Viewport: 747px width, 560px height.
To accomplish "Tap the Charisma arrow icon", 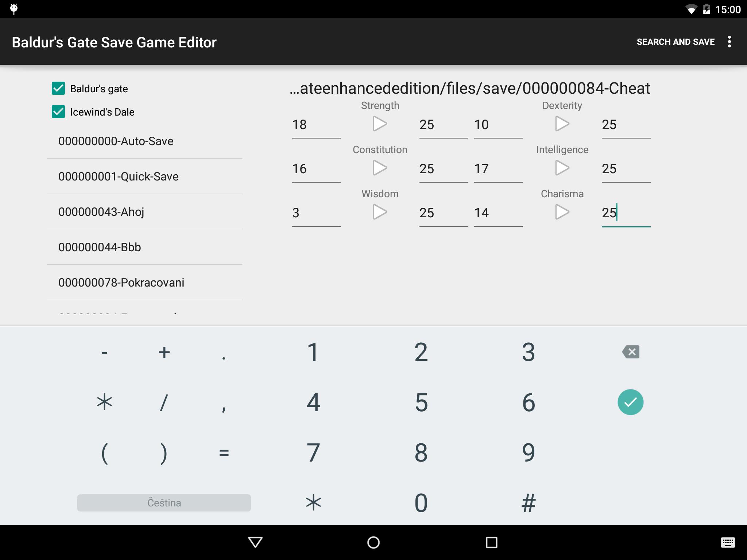I will point(562,212).
